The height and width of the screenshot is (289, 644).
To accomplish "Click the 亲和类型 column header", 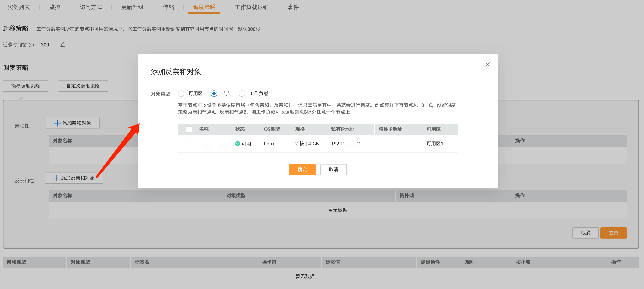I will 16,262.
